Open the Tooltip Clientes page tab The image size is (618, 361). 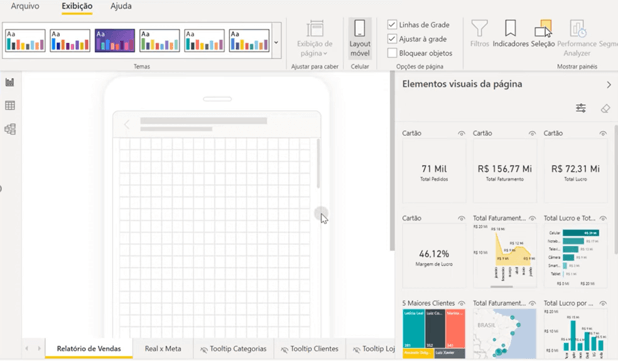tap(309, 349)
